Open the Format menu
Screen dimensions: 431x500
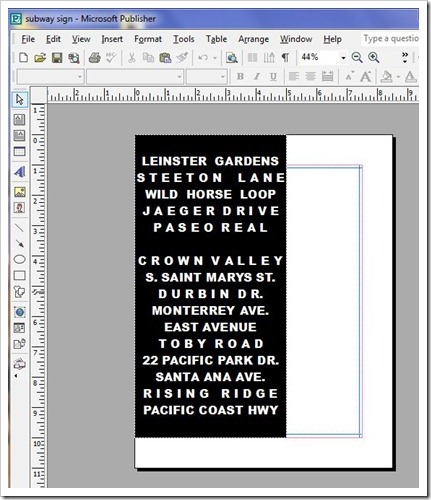point(148,39)
